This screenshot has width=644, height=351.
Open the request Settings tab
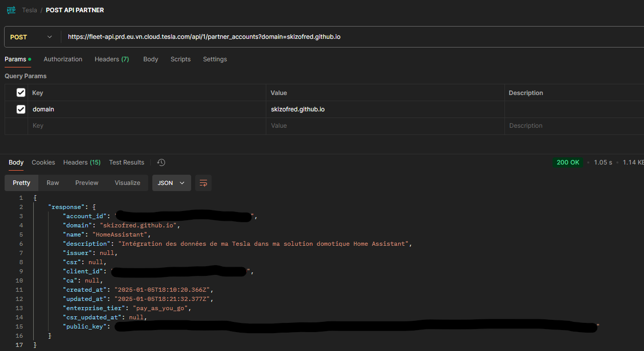215,59
